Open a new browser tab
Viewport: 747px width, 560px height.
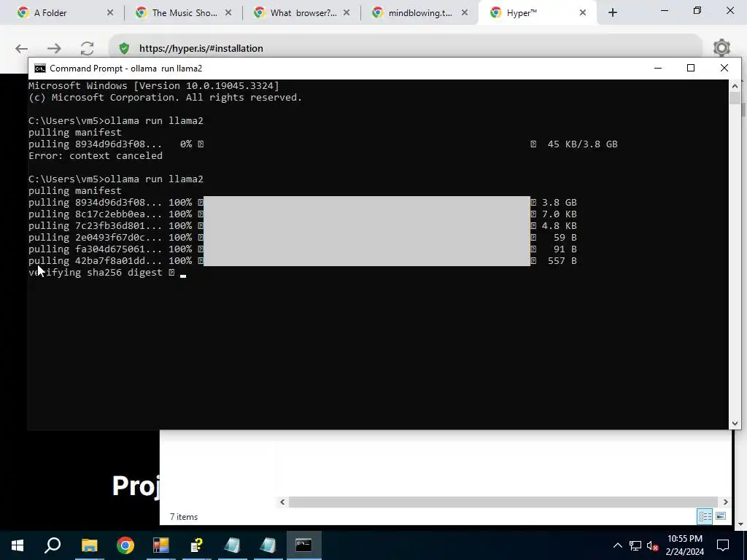tap(613, 13)
